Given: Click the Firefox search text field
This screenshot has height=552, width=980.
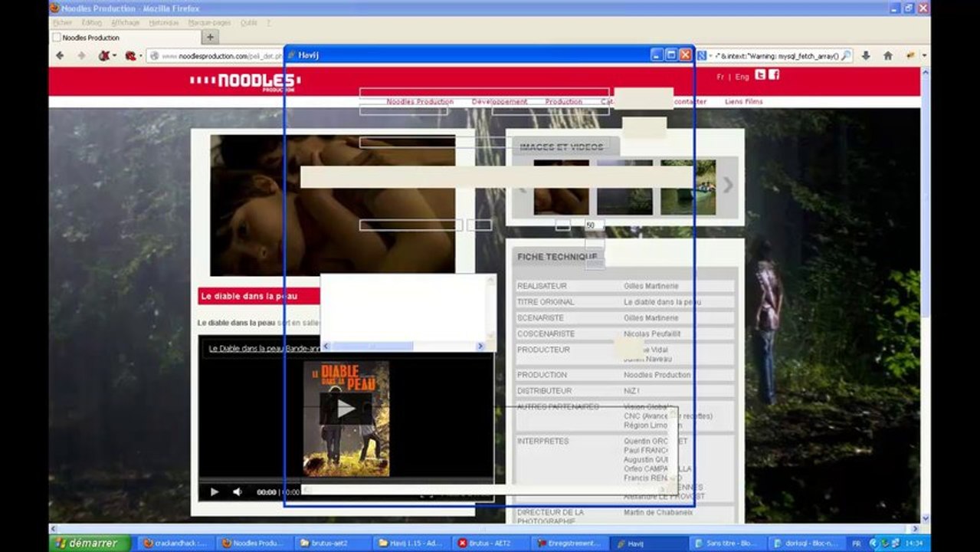Looking at the screenshot, I should (776, 56).
